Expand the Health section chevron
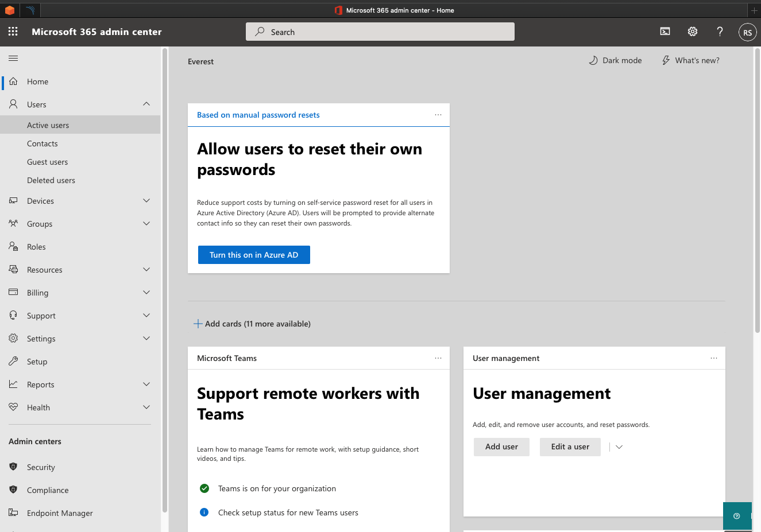 [146, 407]
